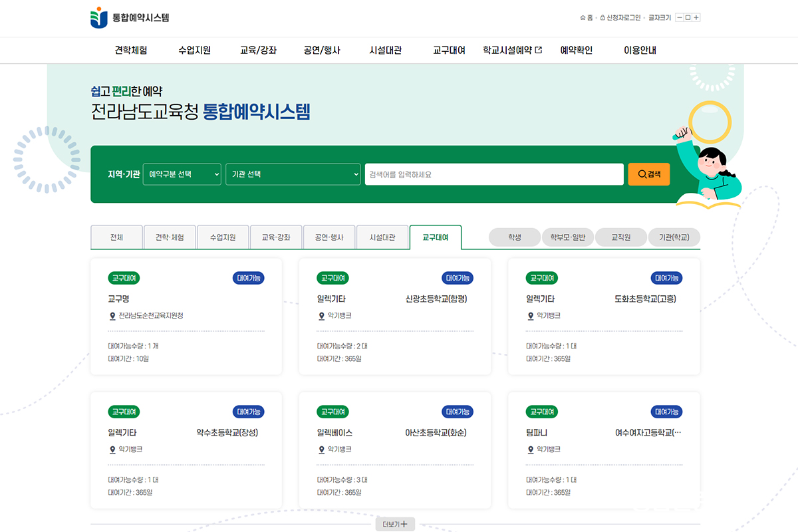The image size is (798, 532).
Task: Click 대여가능 badge on 교구명 card
Action: 249,278
